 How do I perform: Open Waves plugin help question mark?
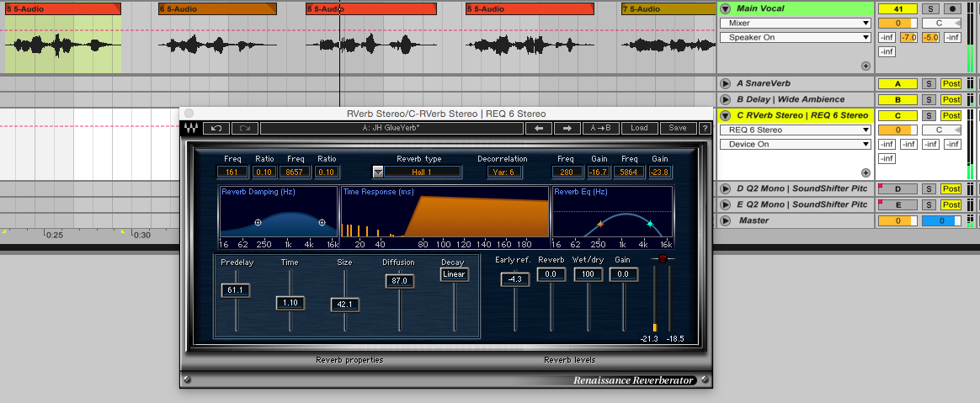705,128
